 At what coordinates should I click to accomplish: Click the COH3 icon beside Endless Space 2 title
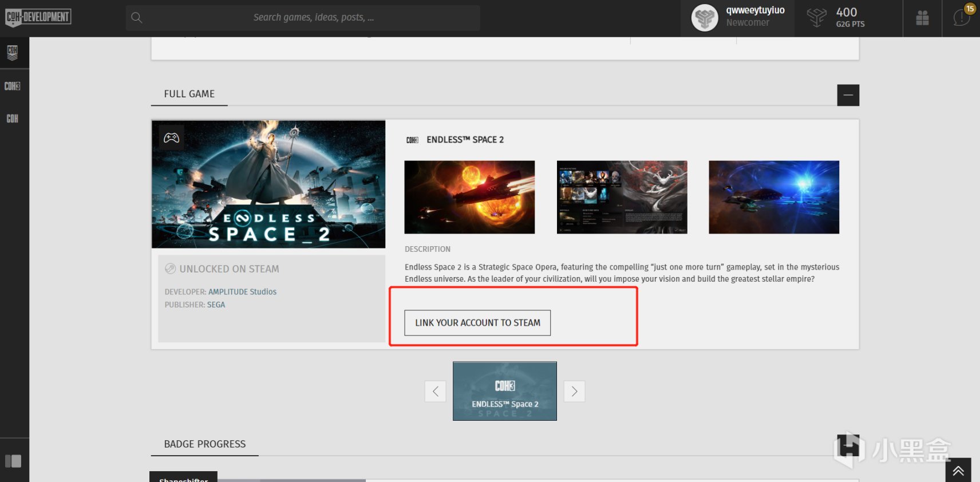(x=412, y=140)
